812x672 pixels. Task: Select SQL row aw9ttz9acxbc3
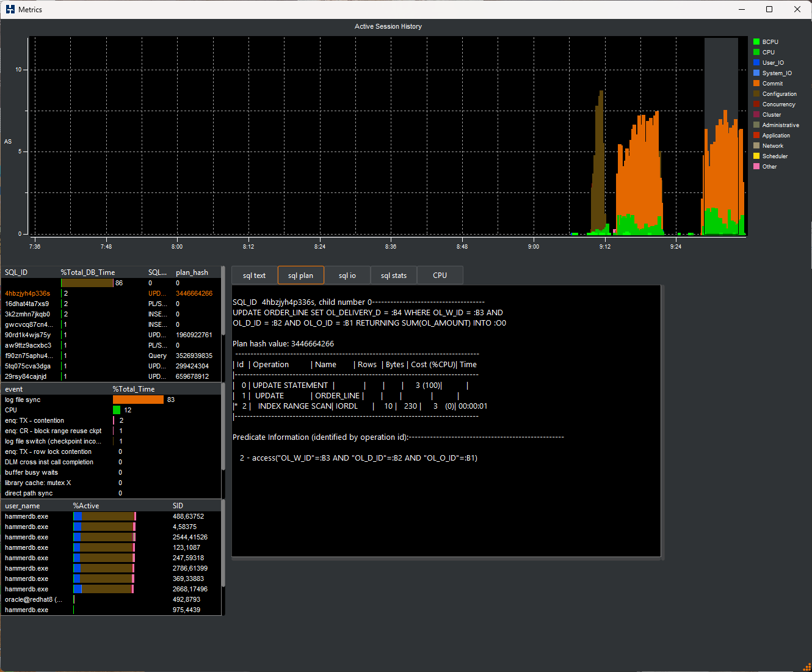coord(111,345)
